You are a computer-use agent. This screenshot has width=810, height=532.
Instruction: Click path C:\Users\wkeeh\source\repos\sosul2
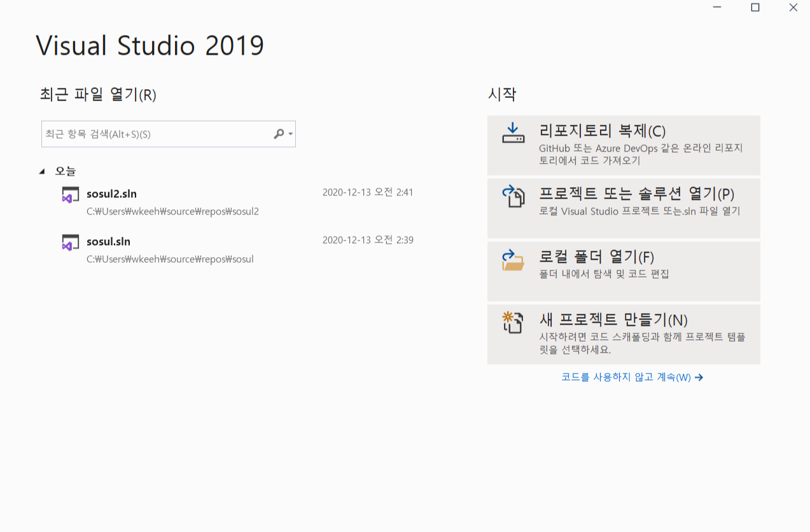point(172,211)
